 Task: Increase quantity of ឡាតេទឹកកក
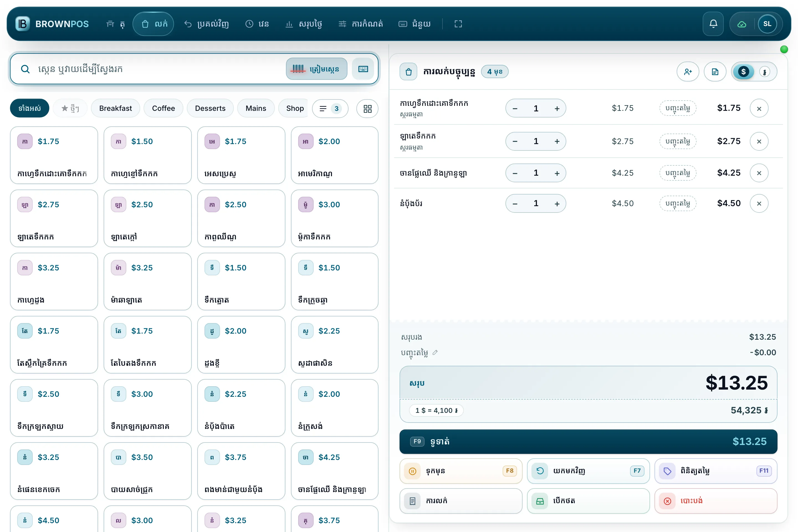(557, 141)
